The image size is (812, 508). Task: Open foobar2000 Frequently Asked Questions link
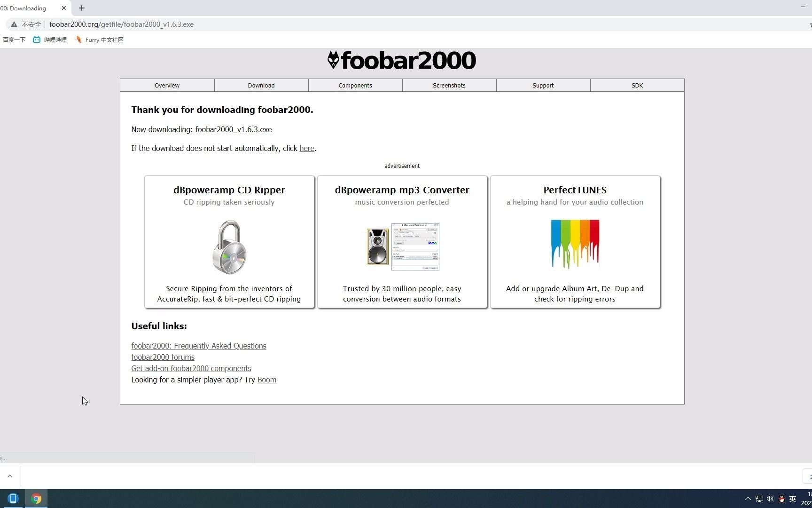(x=199, y=346)
